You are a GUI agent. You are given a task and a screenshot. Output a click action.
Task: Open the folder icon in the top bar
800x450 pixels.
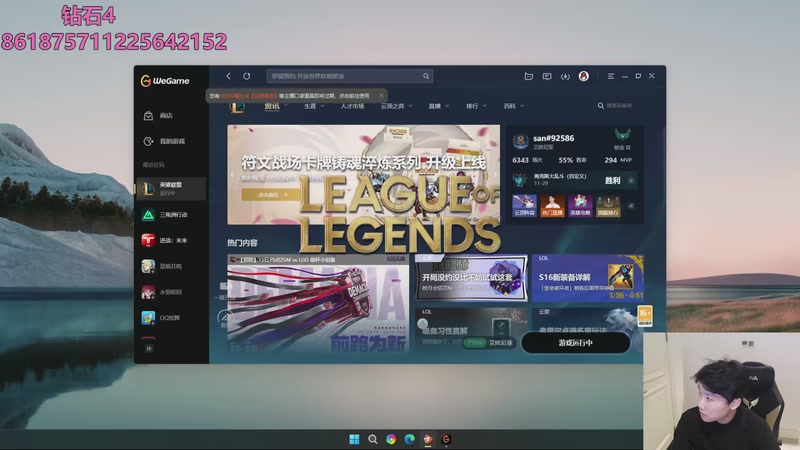pos(529,76)
